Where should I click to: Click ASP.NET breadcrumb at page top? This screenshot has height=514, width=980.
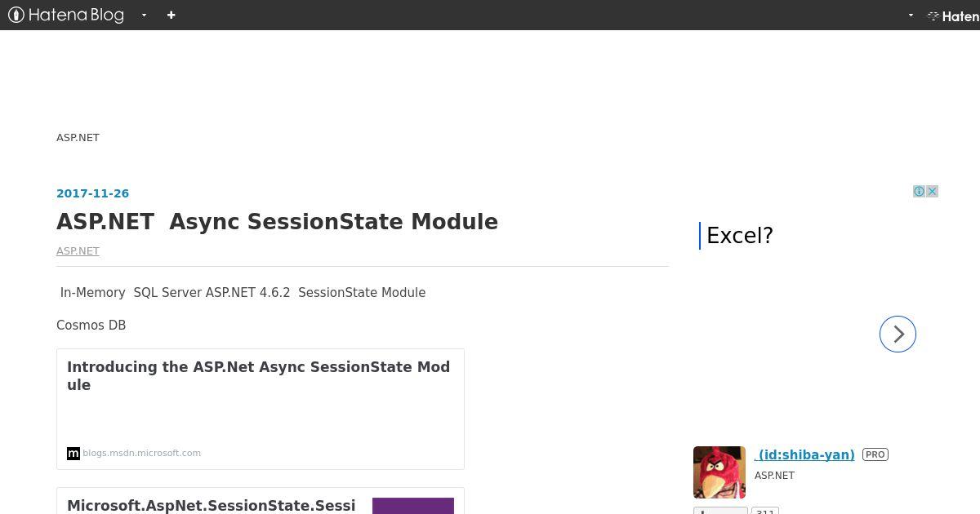pyautogui.click(x=78, y=137)
